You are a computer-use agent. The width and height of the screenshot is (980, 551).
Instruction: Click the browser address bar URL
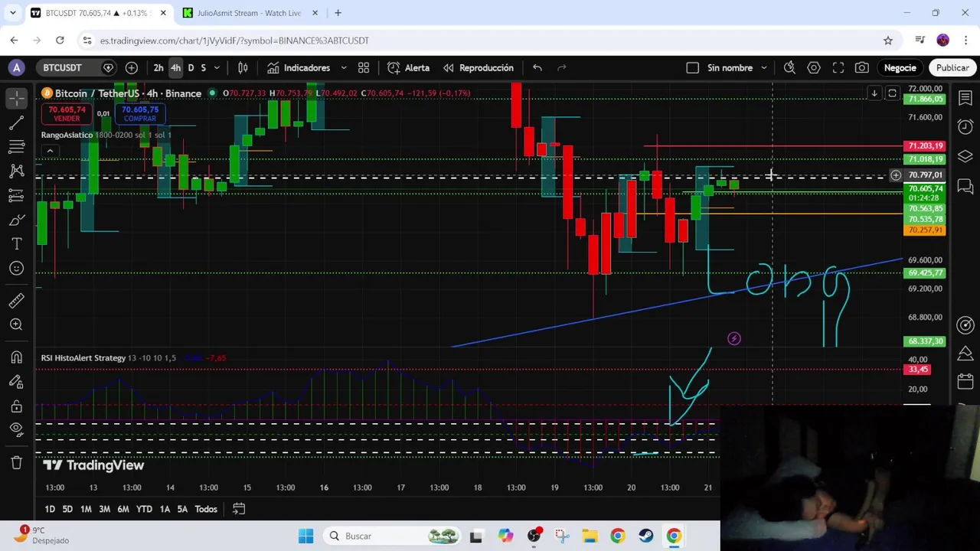coord(234,41)
